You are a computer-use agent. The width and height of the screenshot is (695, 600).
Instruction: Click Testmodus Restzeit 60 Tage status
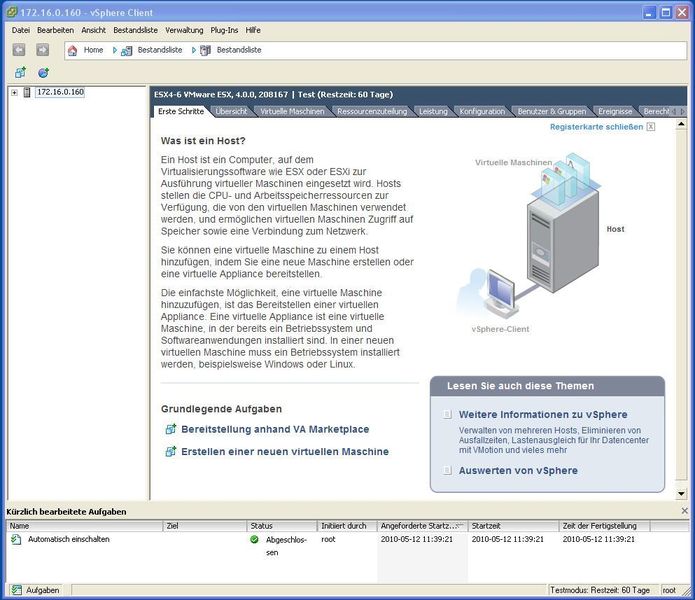tap(600, 590)
